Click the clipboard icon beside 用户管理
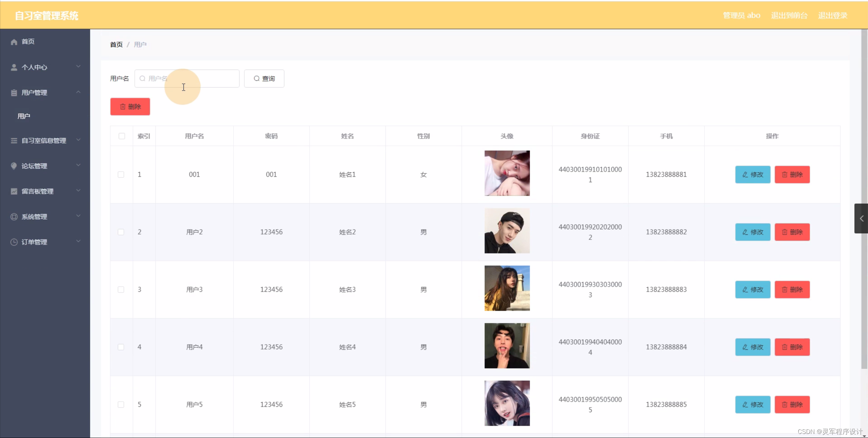The height and width of the screenshot is (438, 868). (x=14, y=92)
